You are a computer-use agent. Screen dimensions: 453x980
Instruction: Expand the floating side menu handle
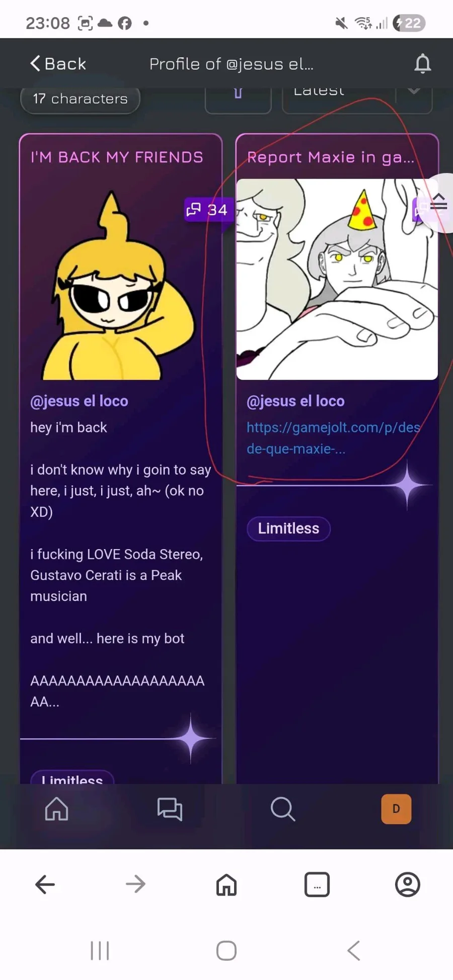[439, 203]
